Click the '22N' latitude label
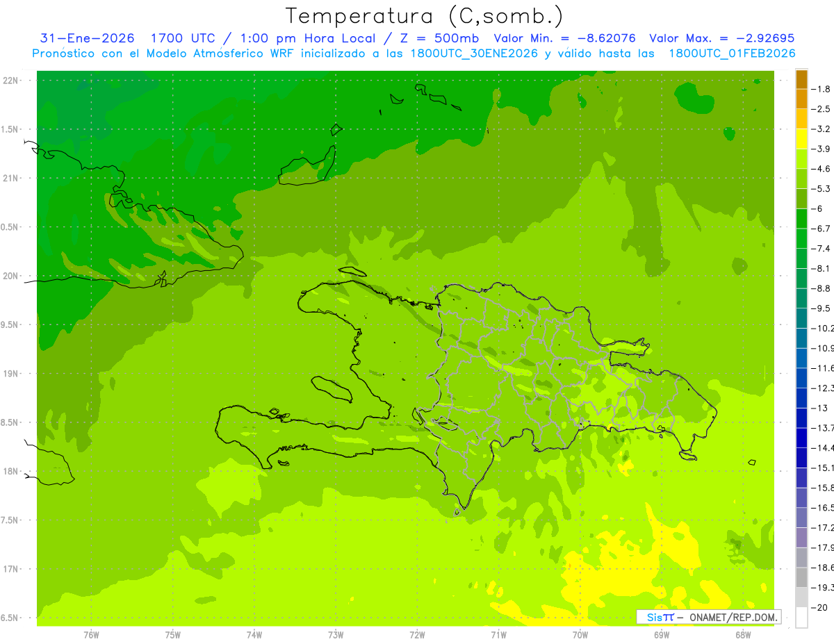This screenshot has width=834, height=644. (x=10, y=81)
